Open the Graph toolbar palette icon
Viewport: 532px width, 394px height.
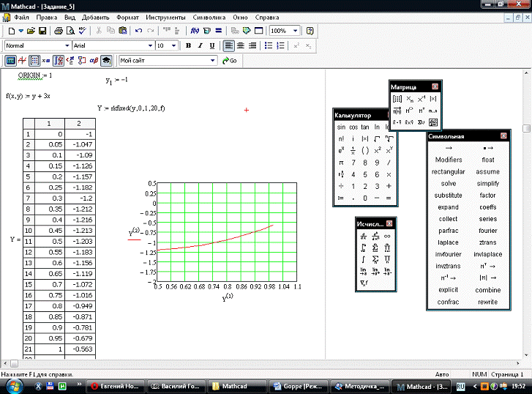point(23,60)
